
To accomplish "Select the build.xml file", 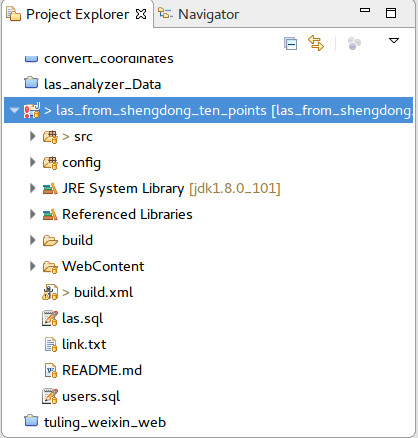I will click(x=103, y=292).
